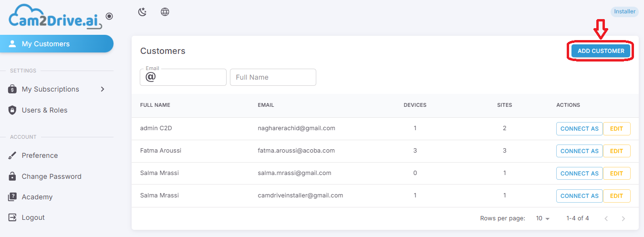644x237 pixels.
Task: Open the language globe icon
Action: click(165, 12)
